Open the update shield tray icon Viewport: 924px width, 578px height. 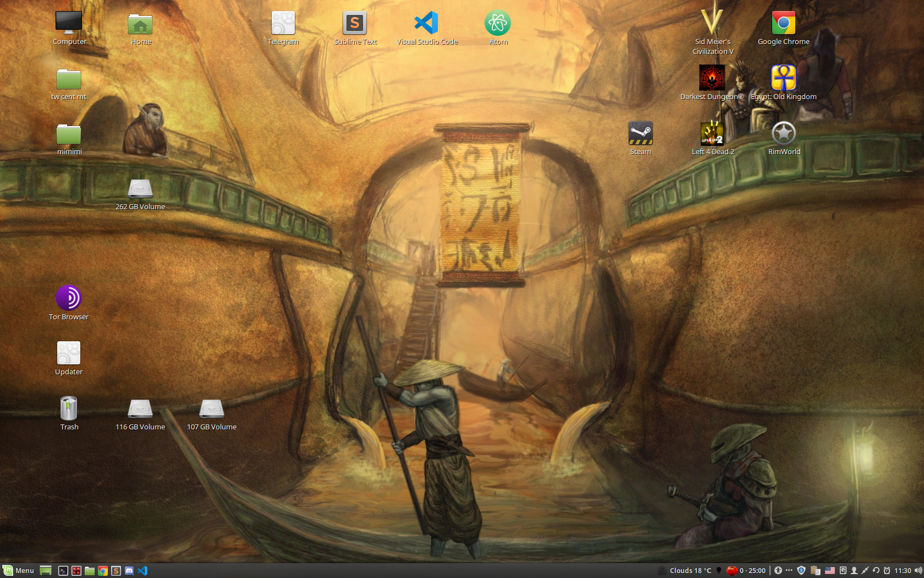[801, 571]
